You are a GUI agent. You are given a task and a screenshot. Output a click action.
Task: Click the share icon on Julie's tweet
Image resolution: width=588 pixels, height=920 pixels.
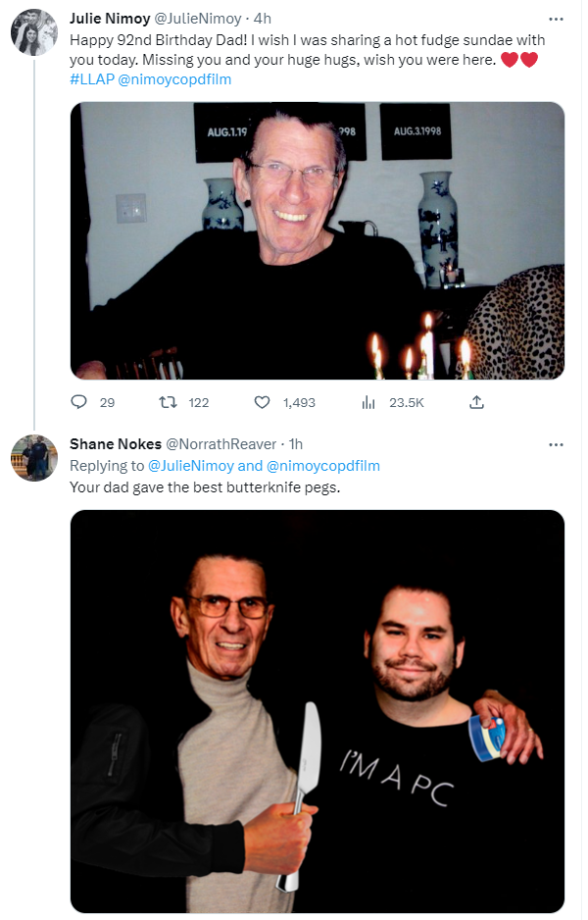coord(476,402)
